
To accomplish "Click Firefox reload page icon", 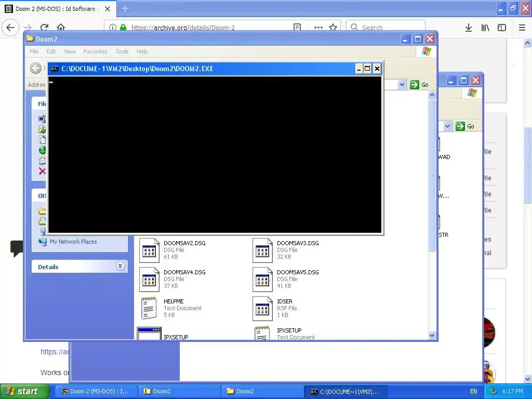I will [44, 27].
